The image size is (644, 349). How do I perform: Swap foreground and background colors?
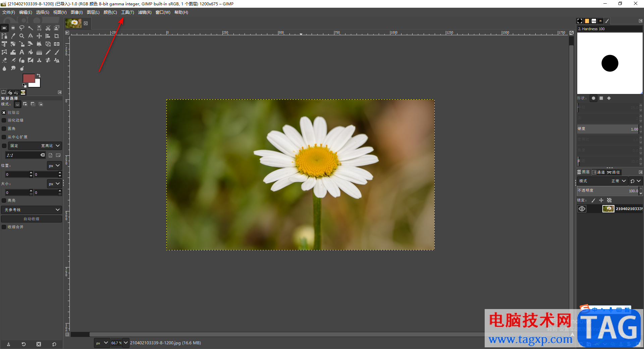39,76
